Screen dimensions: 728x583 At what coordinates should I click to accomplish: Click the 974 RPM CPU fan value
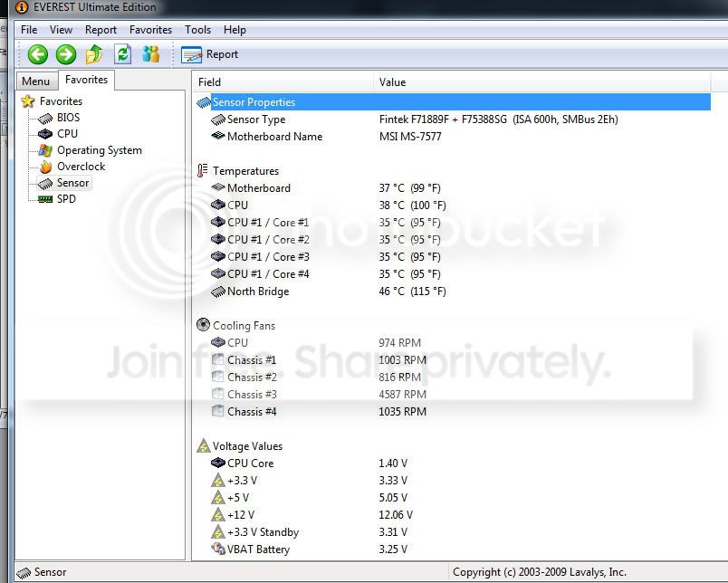[x=399, y=343]
